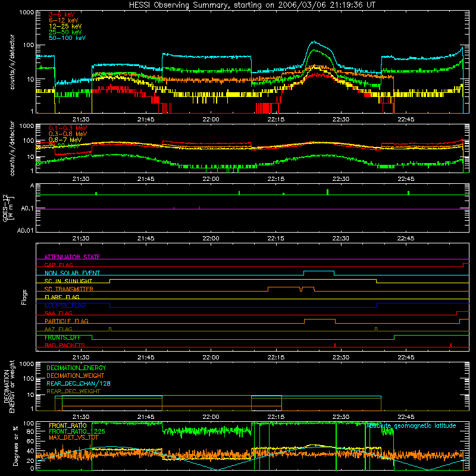Click the BAD_PACKETS red tick near 22:29
The height and width of the screenshot is (476, 476).
335,345
